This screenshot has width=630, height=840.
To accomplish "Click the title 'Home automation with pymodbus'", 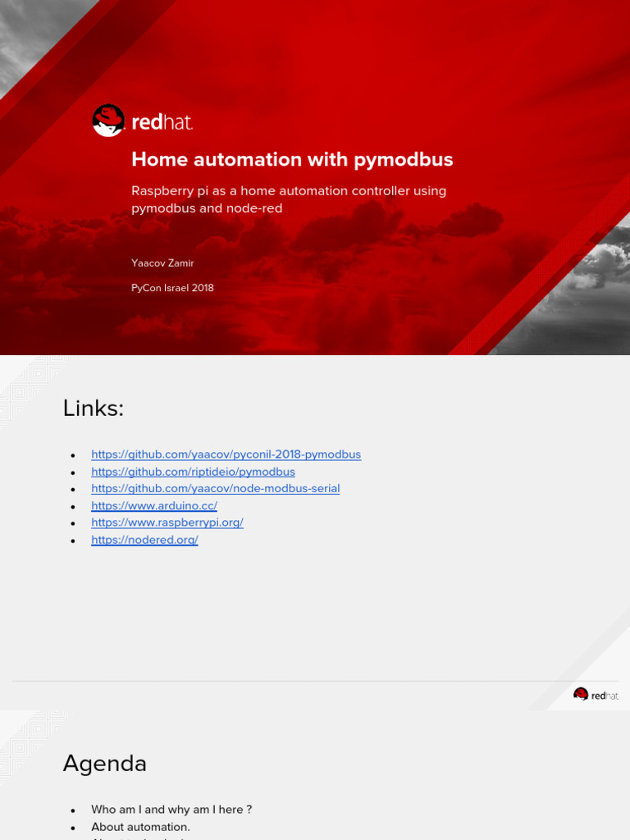I will [x=293, y=159].
